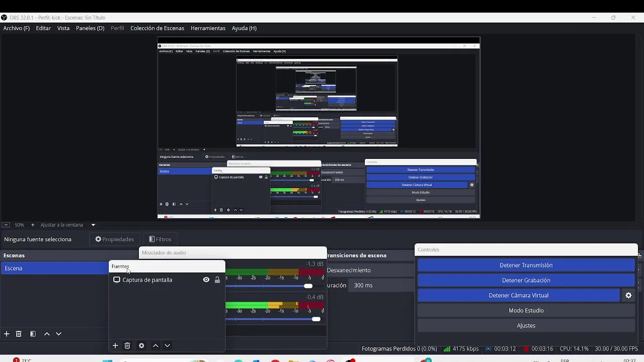This screenshot has width=644, height=362.
Task: Click Detener Grabación button
Action: pos(526,281)
